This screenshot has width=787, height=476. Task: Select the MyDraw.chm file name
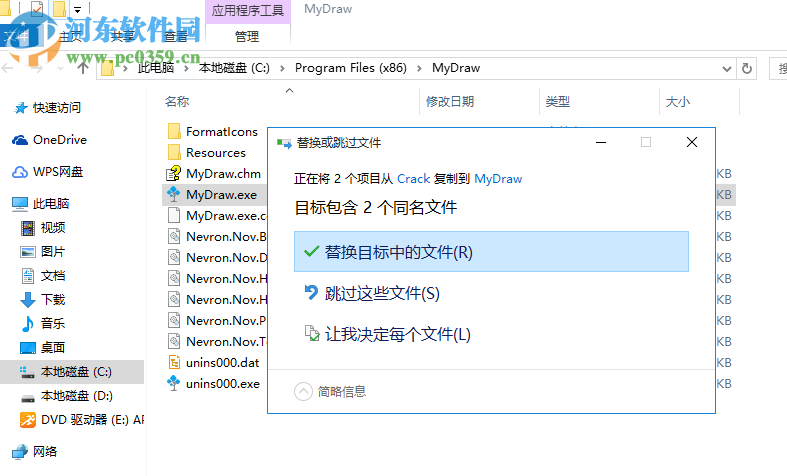click(223, 174)
